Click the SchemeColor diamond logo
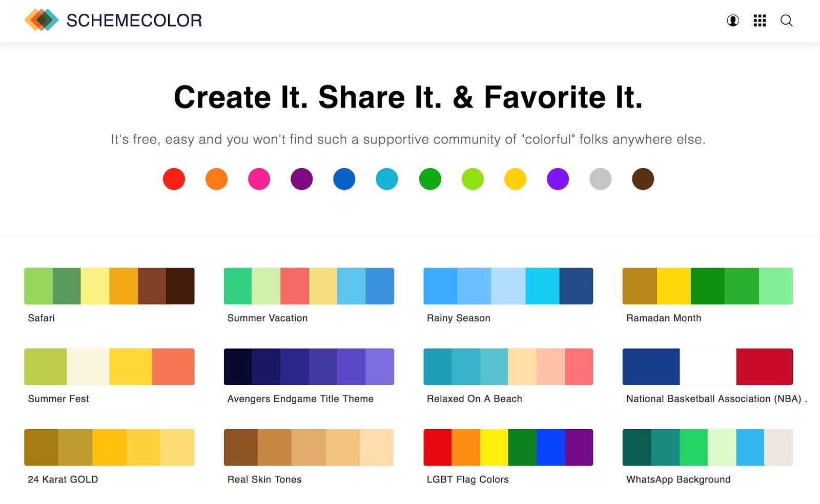Viewport: 820px width, 504px height. pos(42,20)
